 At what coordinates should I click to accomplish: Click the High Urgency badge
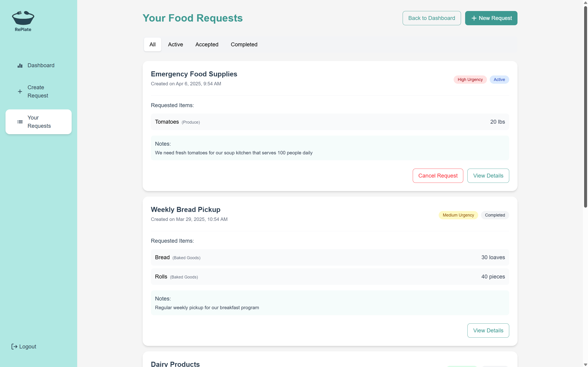(470, 80)
